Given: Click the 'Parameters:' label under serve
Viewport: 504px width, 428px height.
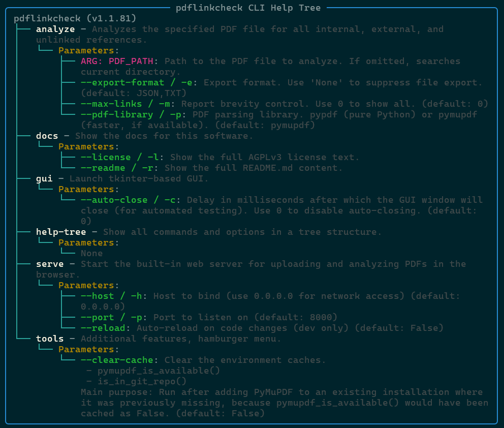Looking at the screenshot, I should point(88,285).
